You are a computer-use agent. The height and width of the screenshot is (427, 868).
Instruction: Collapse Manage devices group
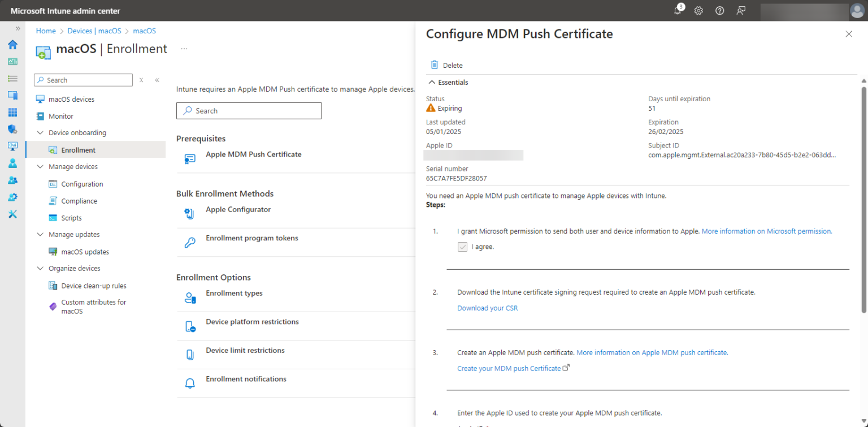pyautogui.click(x=40, y=167)
